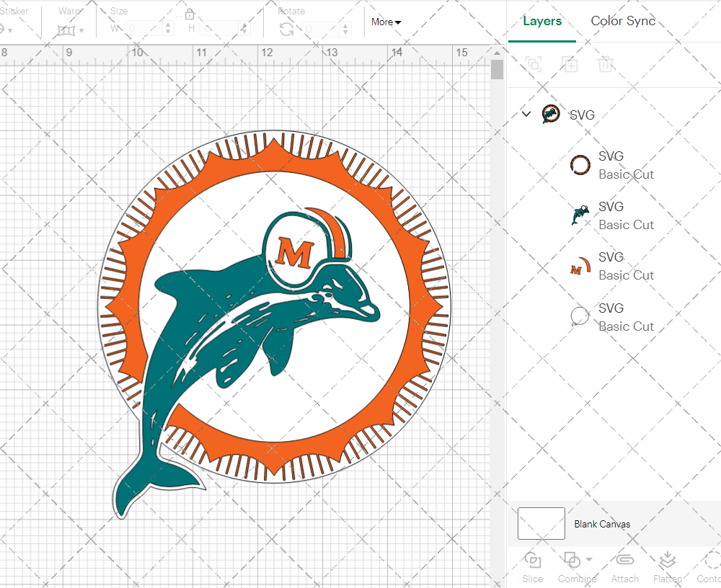Viewport: 721px width, 588px height.
Task: Click the Basic Cut text of the white outline layer
Action: (x=626, y=326)
